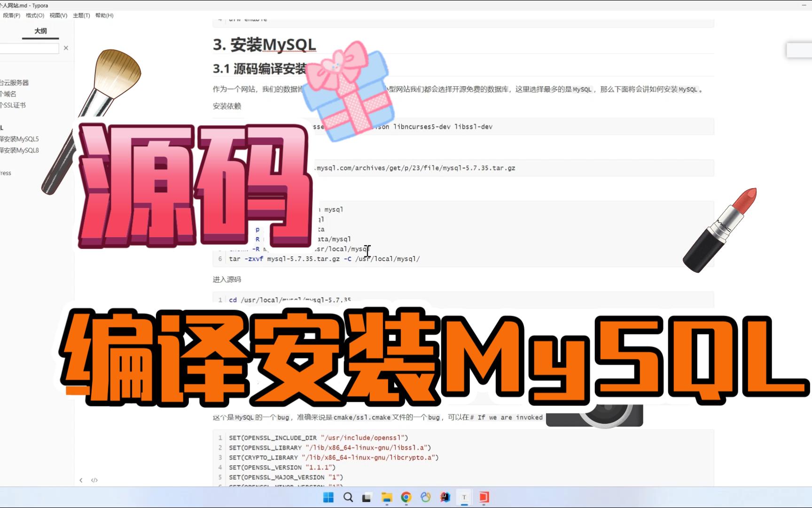Open the red square app in the taskbar
812x508 pixels.
click(x=484, y=497)
